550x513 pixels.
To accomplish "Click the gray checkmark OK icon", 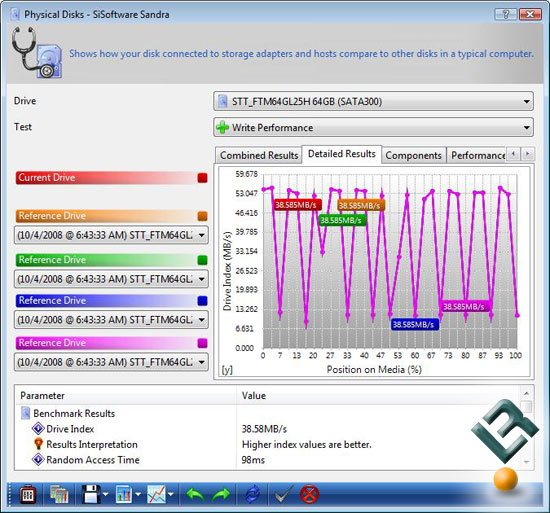I will (282, 495).
